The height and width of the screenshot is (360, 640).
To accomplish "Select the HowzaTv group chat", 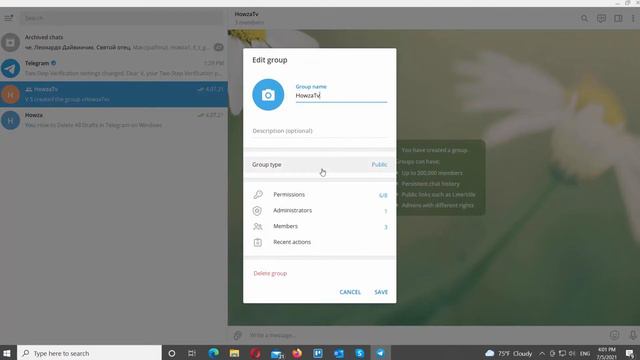I will tap(114, 94).
